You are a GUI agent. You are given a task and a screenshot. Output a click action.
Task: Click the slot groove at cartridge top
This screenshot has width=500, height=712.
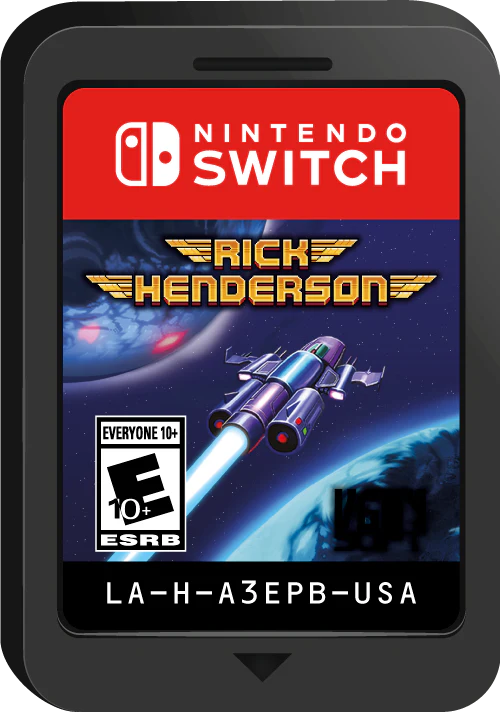click(x=262, y=64)
